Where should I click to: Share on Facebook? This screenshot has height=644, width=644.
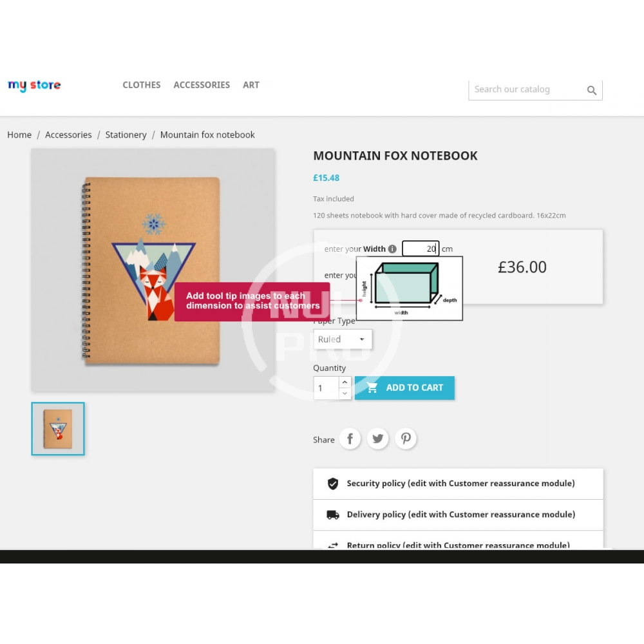[350, 439]
